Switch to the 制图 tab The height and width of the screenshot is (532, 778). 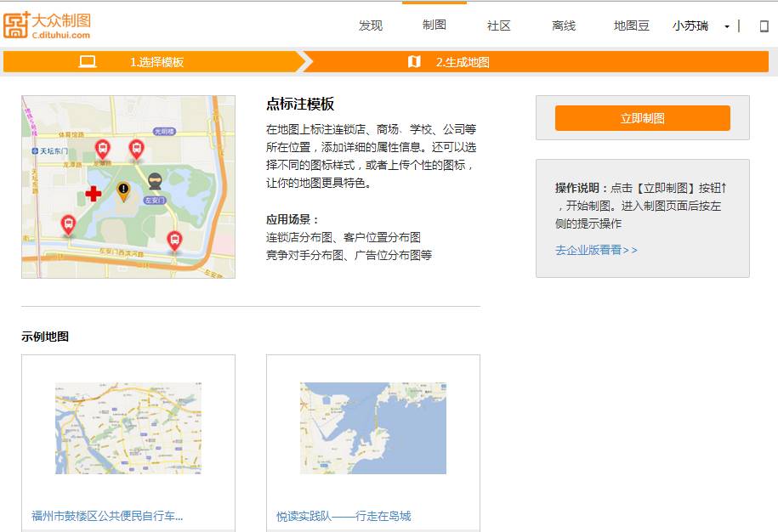pos(434,25)
